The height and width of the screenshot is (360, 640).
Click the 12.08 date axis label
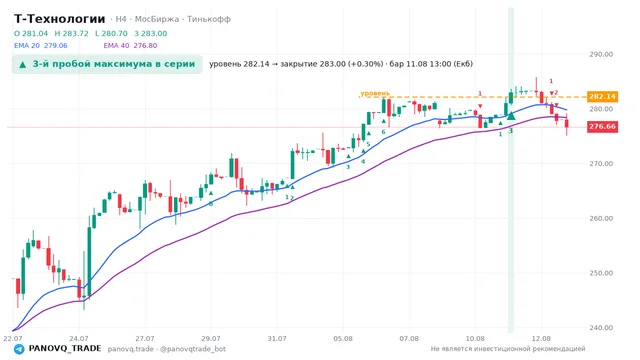[541, 339]
